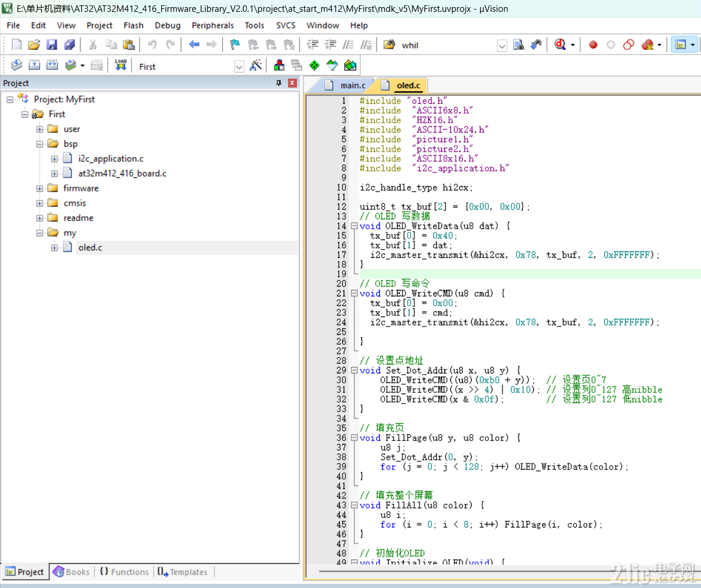This screenshot has height=588, width=701.
Task: Navigate backwards with the blue left arrow
Action: point(194,44)
